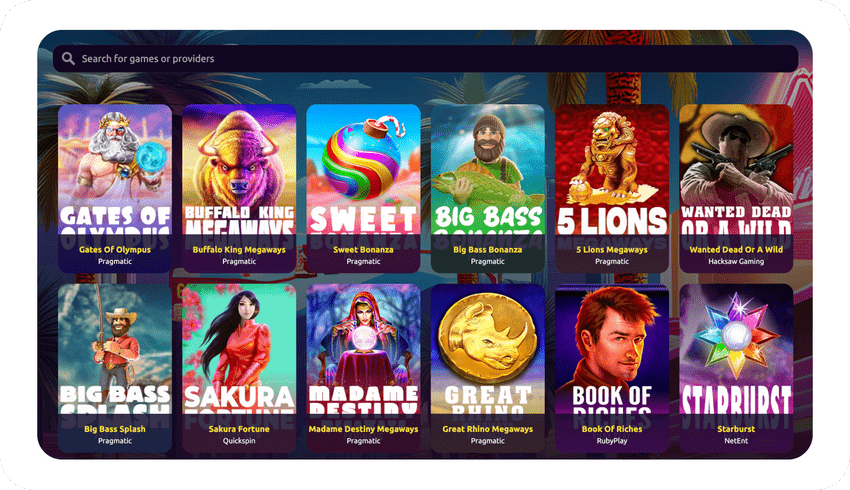The image size is (850, 490).
Task: Click the RubyPlay provider label
Action: point(612,441)
